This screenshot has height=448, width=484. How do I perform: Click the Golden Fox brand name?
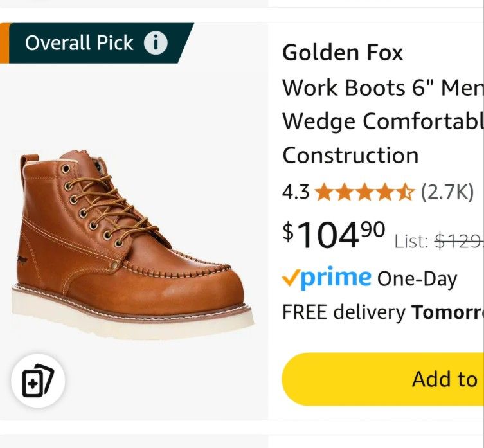(x=343, y=53)
